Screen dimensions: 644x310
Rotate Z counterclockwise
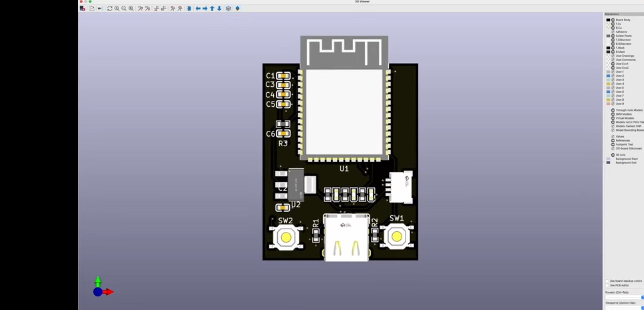point(180,8)
